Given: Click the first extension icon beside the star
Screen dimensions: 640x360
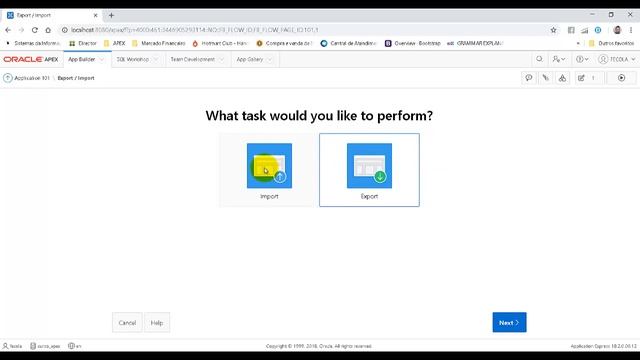Looking at the screenshot, I should [571, 30].
